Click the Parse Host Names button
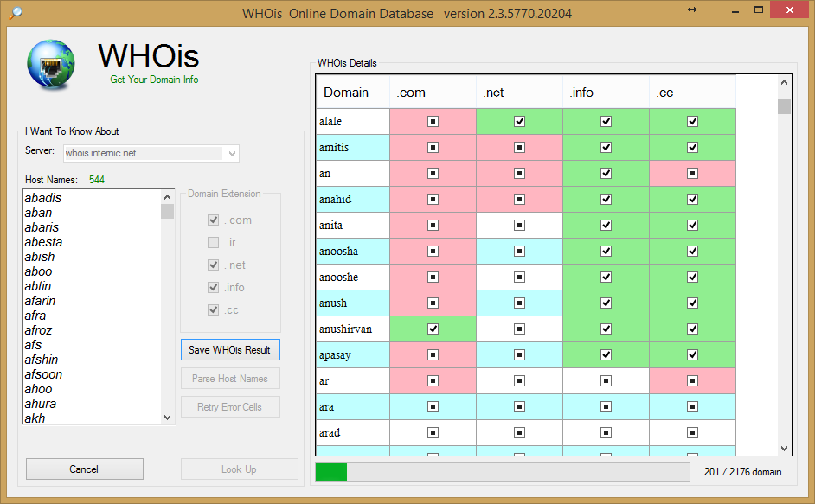 point(230,379)
